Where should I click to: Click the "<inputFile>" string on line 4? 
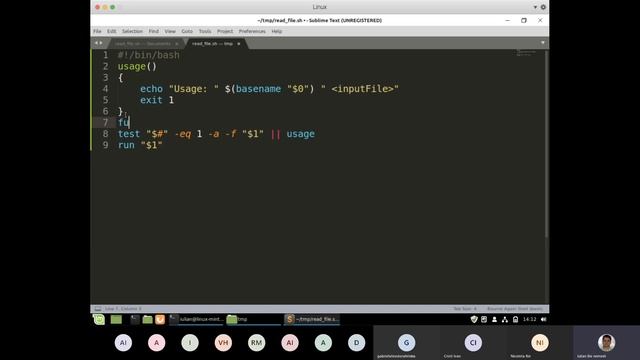click(x=360, y=89)
